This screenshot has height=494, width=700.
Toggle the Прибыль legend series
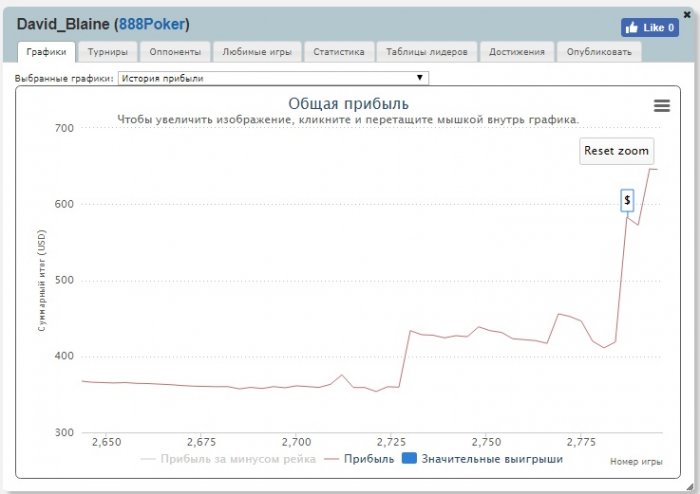point(359,459)
